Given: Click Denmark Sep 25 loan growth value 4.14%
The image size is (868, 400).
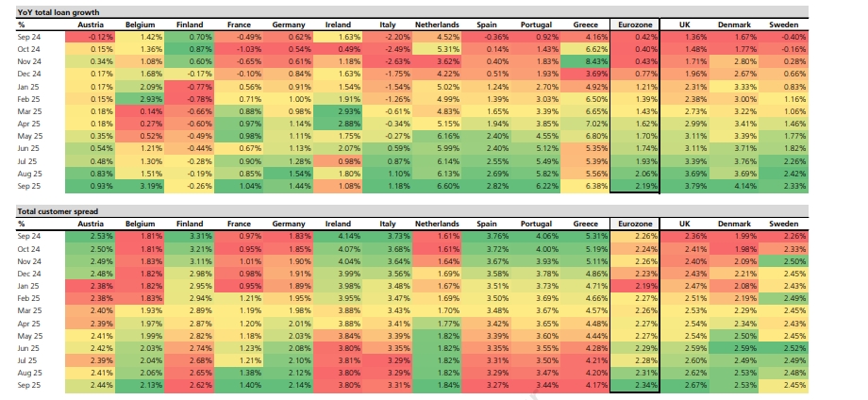Looking at the screenshot, I should point(735,186).
